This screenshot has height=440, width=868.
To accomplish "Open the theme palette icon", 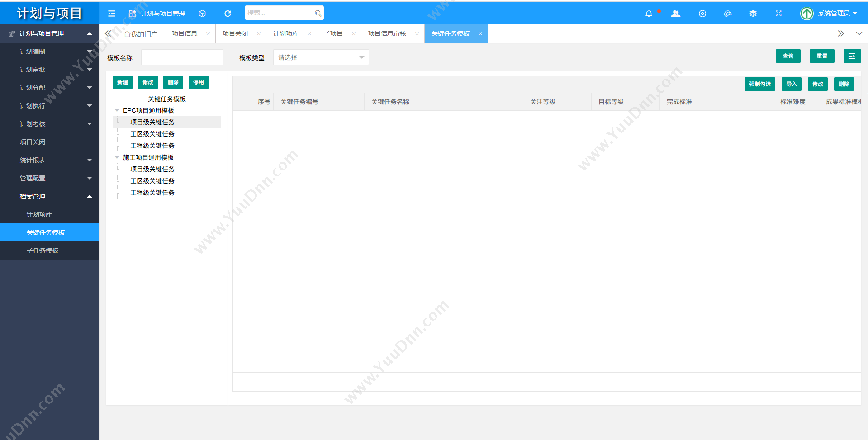I will pos(727,14).
